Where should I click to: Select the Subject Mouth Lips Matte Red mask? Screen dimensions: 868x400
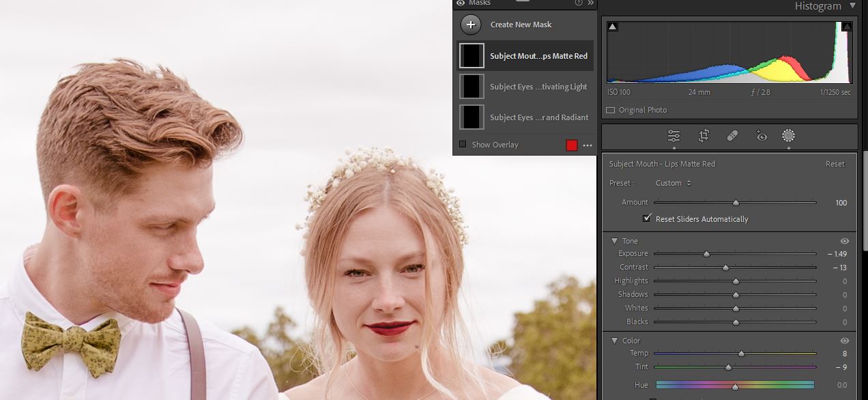coord(524,56)
